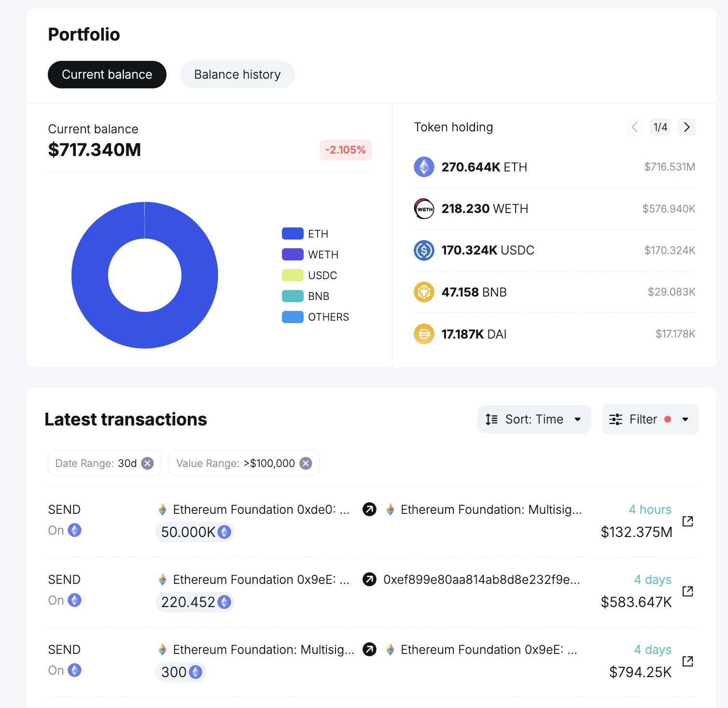
Task: Expand the Filter dropdown
Action: pyautogui.click(x=649, y=419)
